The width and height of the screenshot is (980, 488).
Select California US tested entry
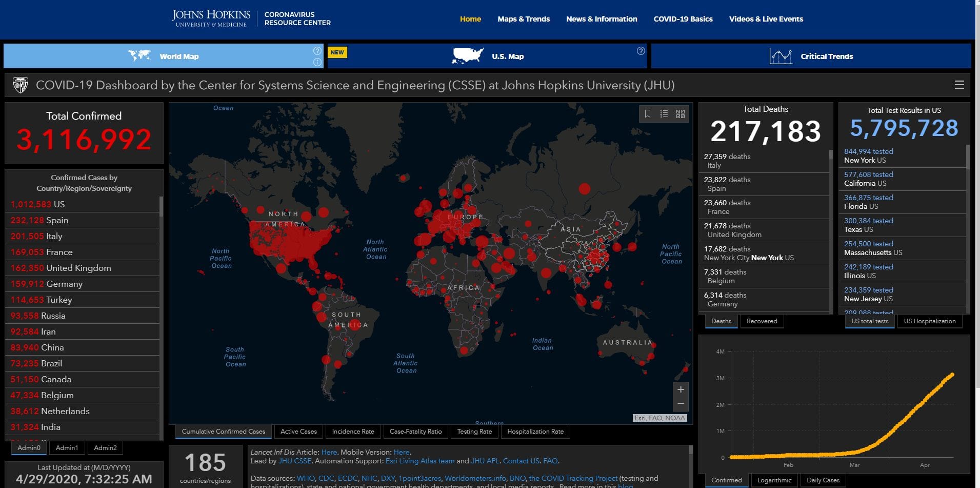(x=903, y=179)
